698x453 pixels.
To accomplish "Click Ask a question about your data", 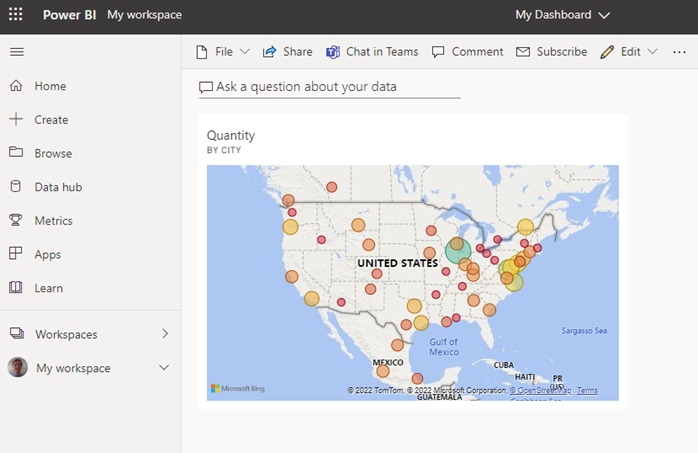I will (306, 87).
